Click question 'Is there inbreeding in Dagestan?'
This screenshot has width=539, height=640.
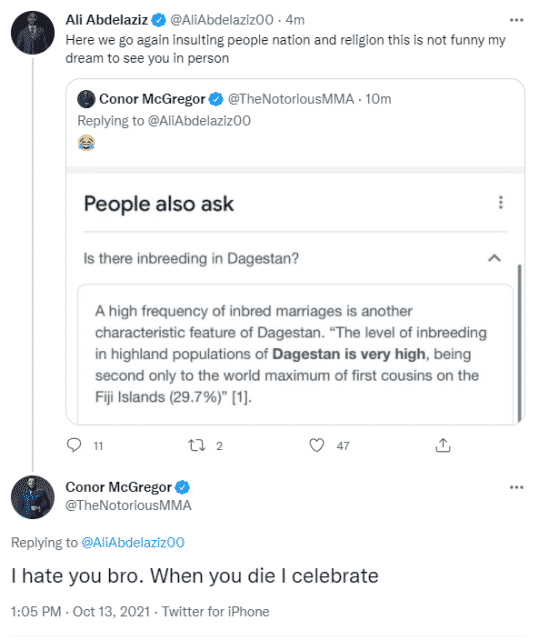pos(191,258)
